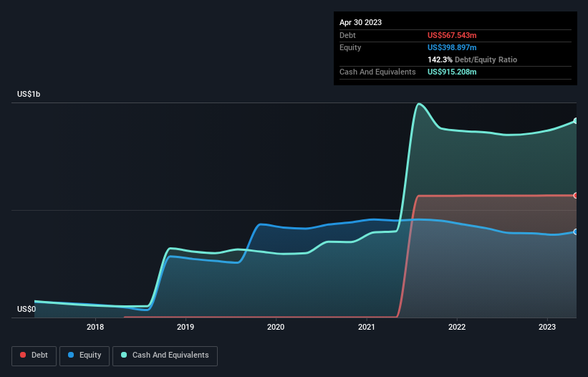Click the US$398.897m equity value
The image size is (588, 377).
pyautogui.click(x=452, y=47)
